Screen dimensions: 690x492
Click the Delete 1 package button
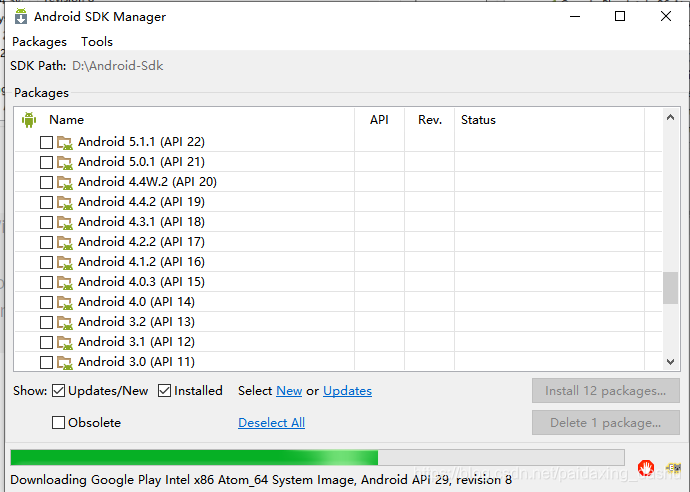[x=606, y=422]
